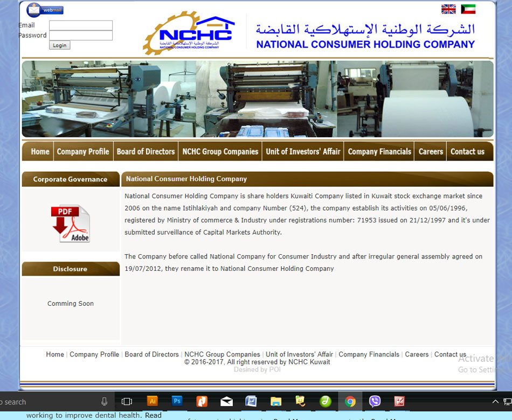Click the right banner photo of paper rolls
This screenshot has height=420, width=512.
click(415, 99)
